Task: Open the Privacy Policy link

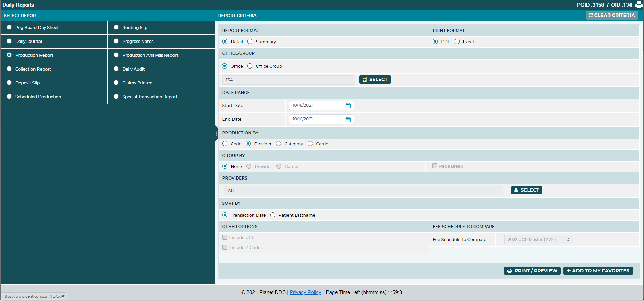Action: (305, 292)
